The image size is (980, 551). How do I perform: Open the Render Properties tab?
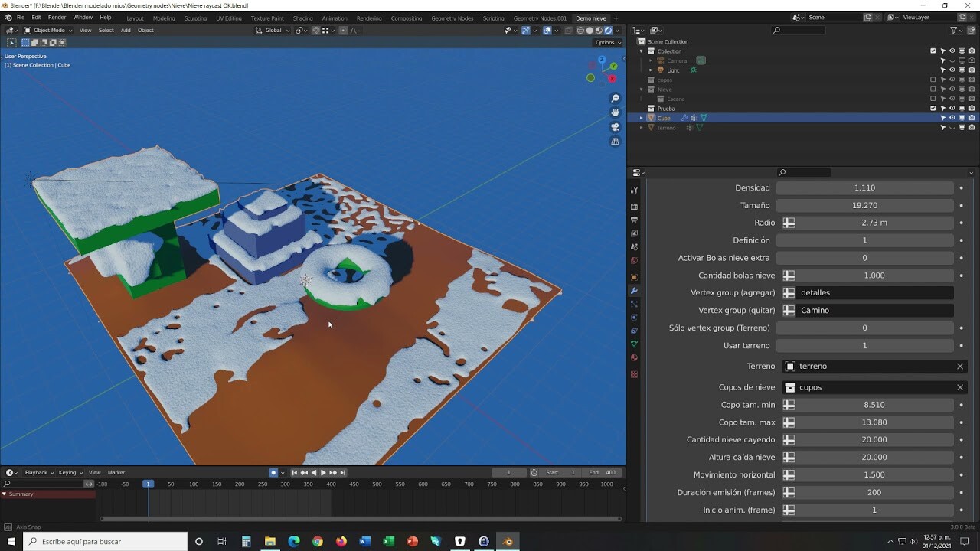tap(634, 206)
